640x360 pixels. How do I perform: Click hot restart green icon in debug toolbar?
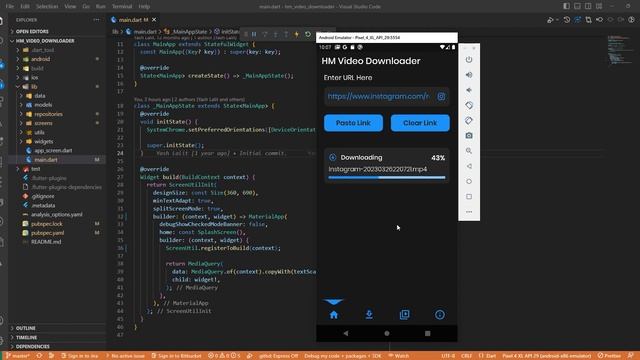point(308,34)
